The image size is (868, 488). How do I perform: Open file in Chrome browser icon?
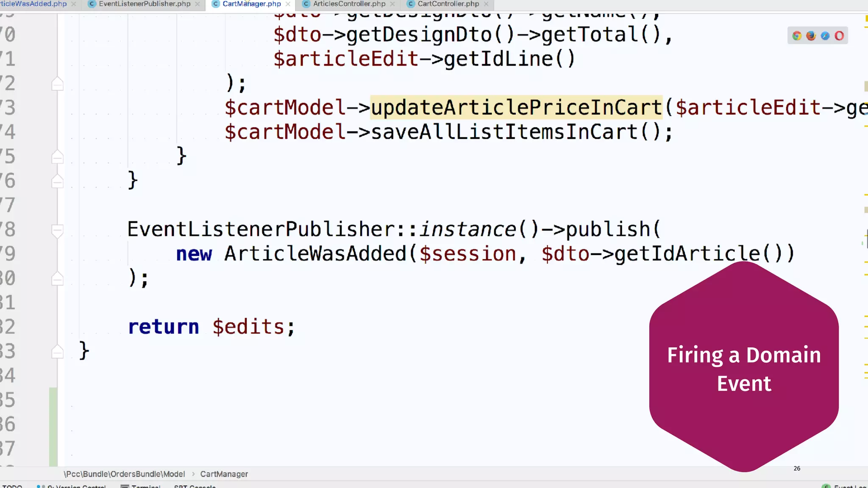pos(797,36)
